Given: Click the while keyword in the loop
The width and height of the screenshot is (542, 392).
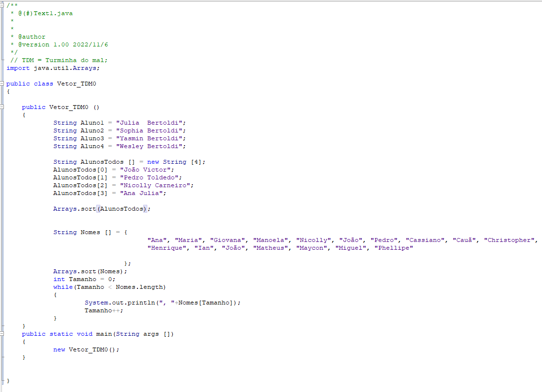Looking at the screenshot, I should [x=63, y=287].
